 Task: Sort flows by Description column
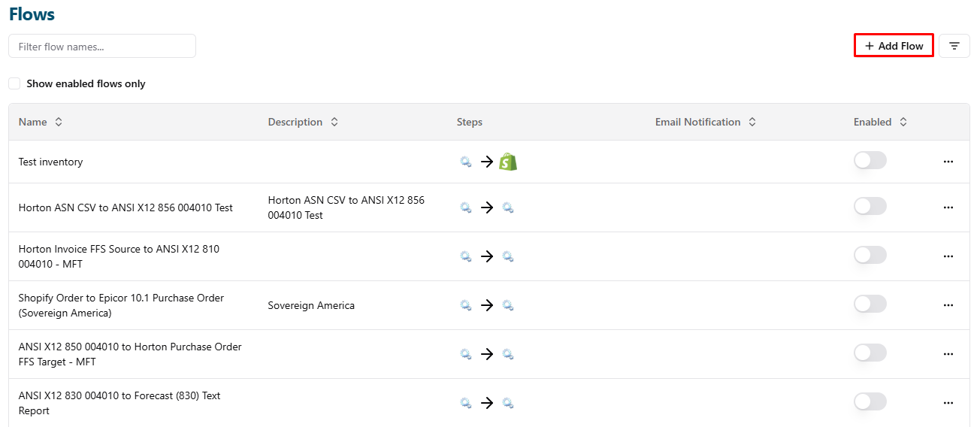point(303,122)
